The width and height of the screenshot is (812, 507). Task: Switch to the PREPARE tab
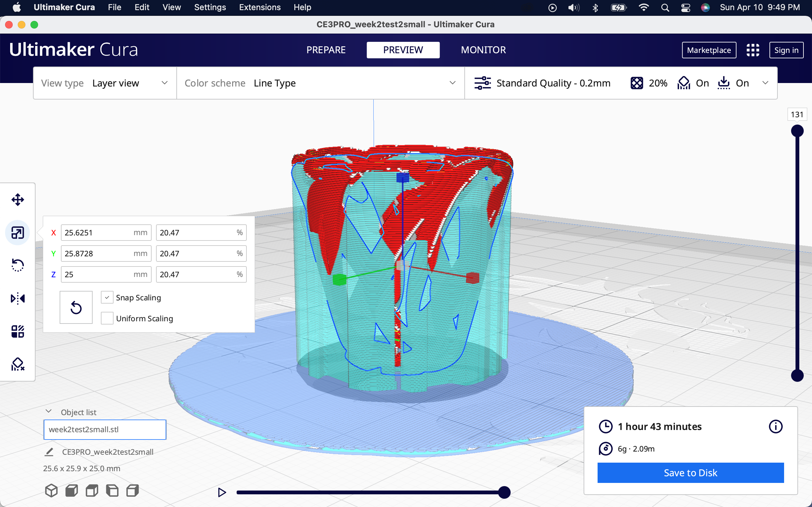(x=326, y=50)
